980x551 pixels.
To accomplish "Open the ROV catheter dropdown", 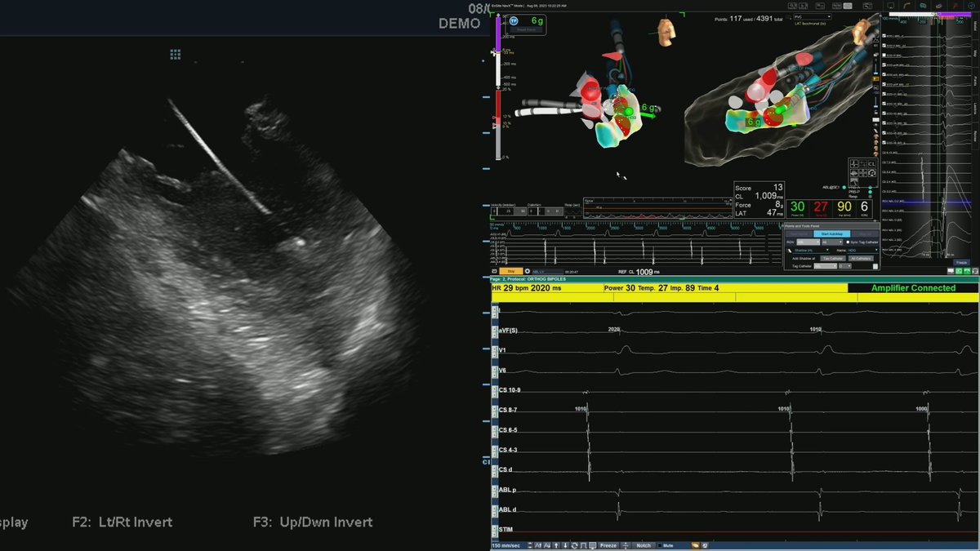I will click(808, 242).
